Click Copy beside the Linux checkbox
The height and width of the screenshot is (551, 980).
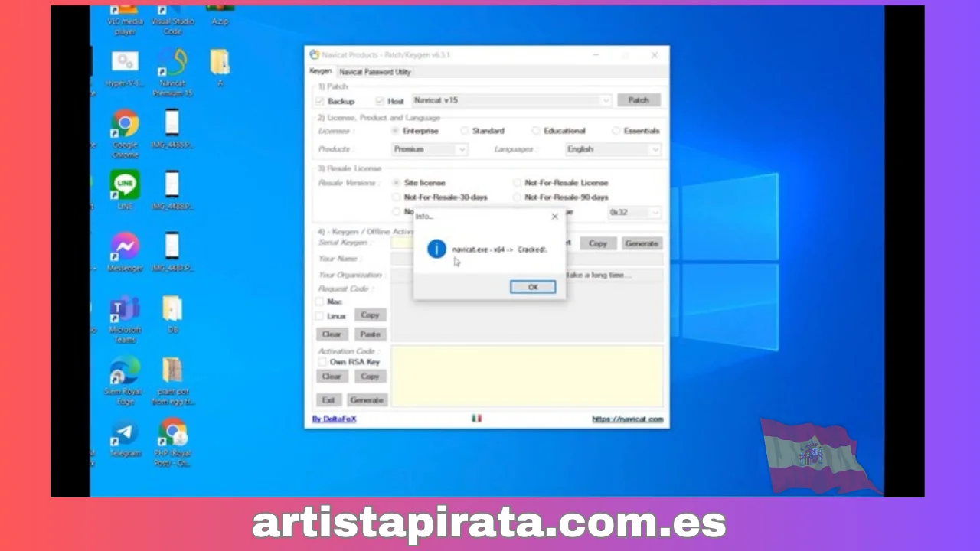370,315
